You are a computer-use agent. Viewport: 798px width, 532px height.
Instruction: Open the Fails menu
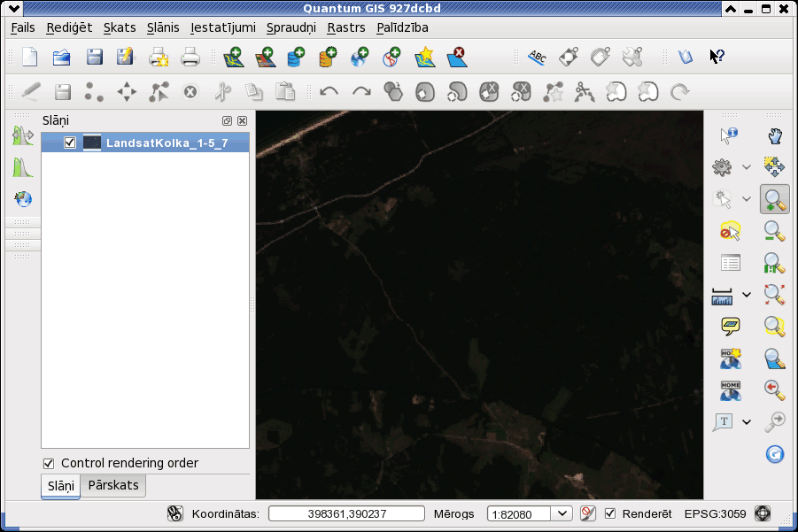tap(23, 28)
